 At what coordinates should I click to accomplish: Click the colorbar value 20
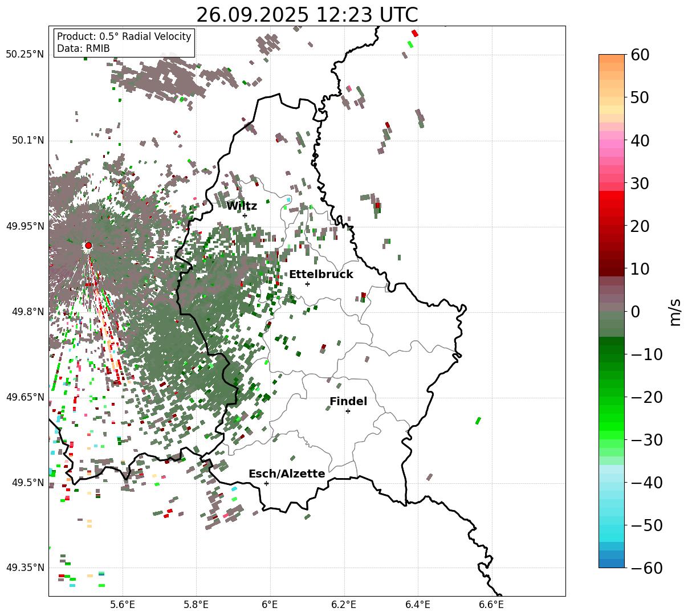(x=639, y=226)
